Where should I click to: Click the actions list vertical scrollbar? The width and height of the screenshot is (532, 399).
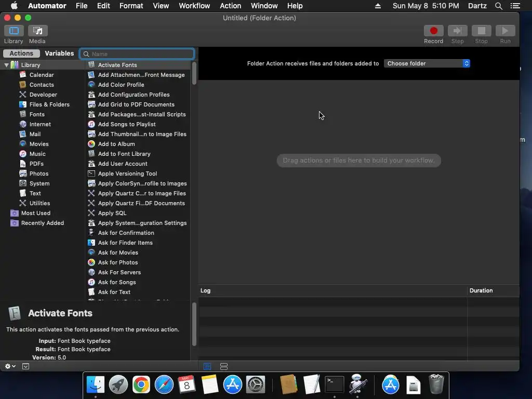[194, 73]
